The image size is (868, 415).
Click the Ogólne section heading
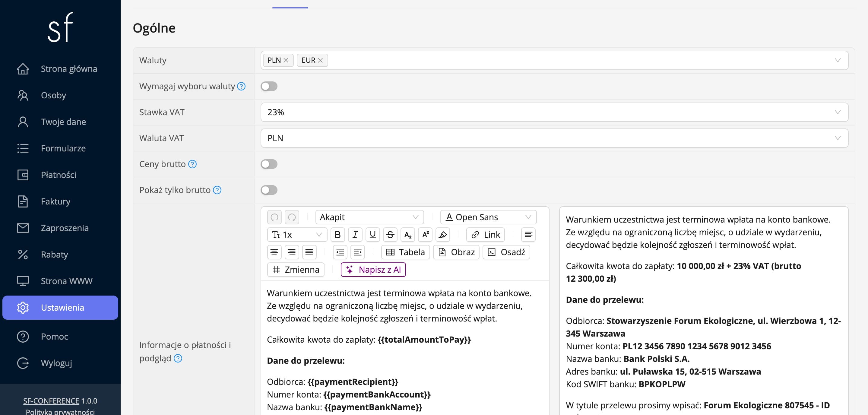tap(154, 28)
